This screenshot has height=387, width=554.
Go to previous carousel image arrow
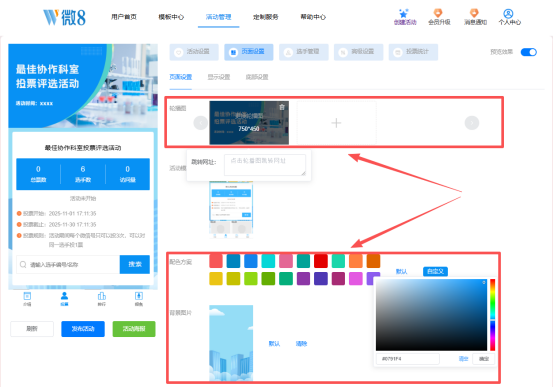coord(201,123)
